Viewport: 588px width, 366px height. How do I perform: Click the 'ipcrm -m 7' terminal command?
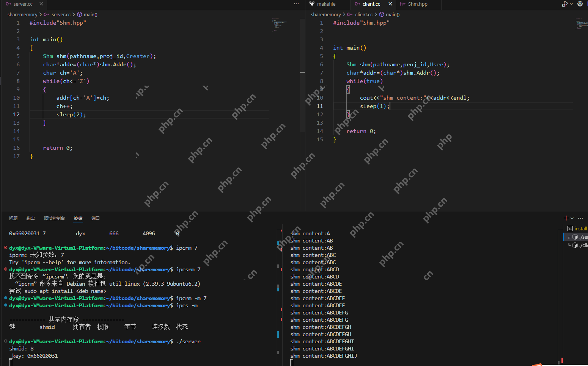[x=191, y=298]
